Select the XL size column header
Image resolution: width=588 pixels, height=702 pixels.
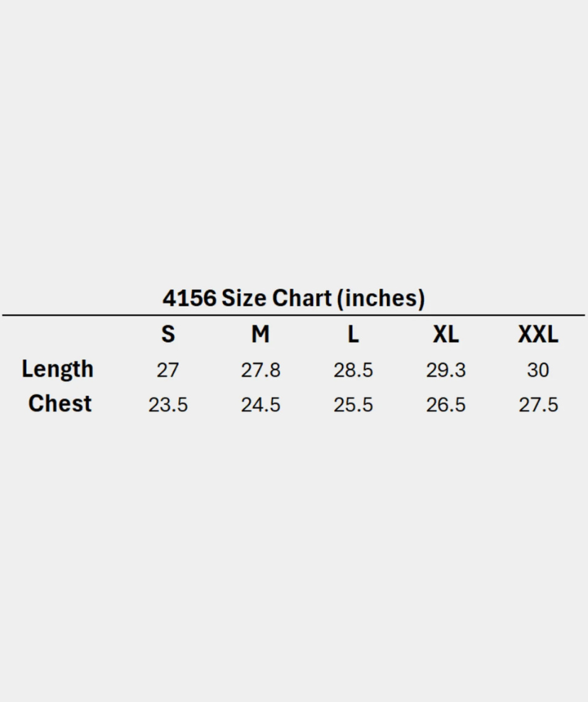pos(446,334)
